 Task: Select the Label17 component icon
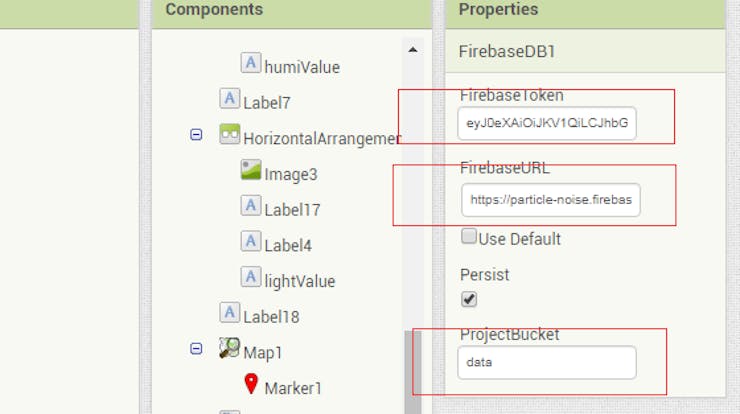point(251,205)
